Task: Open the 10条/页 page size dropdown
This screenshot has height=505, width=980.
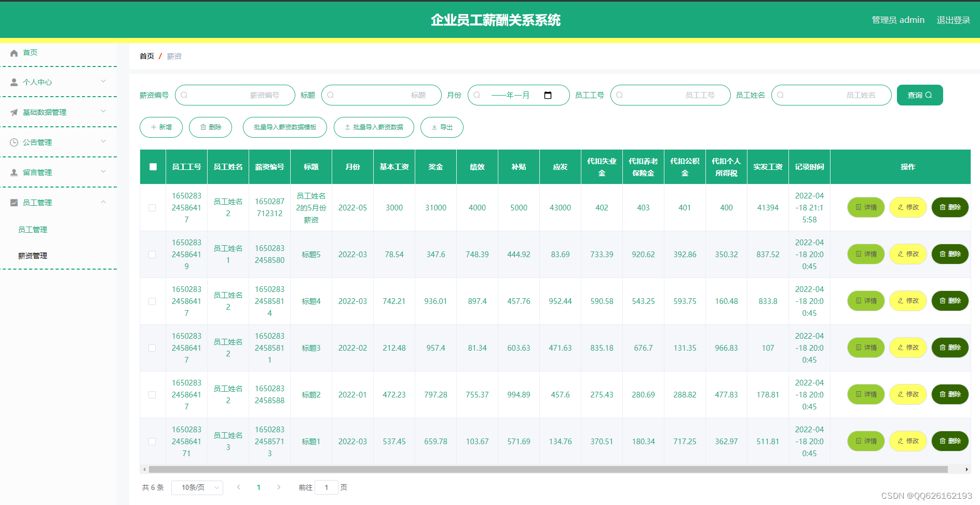Action: click(197, 487)
